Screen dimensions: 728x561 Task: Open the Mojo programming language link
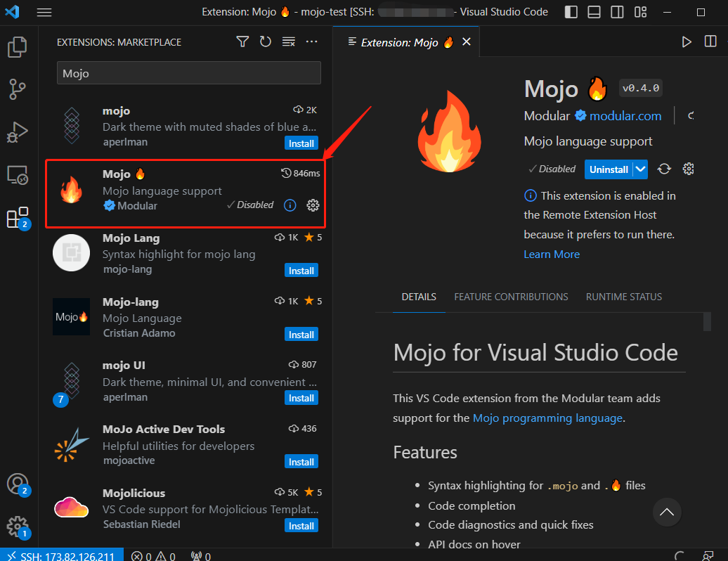547,418
